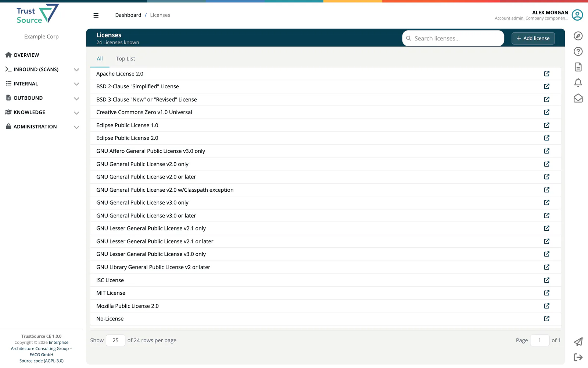Viewport: 588px width, 368px height.
Task: Click the page number input
Action: 539,340
